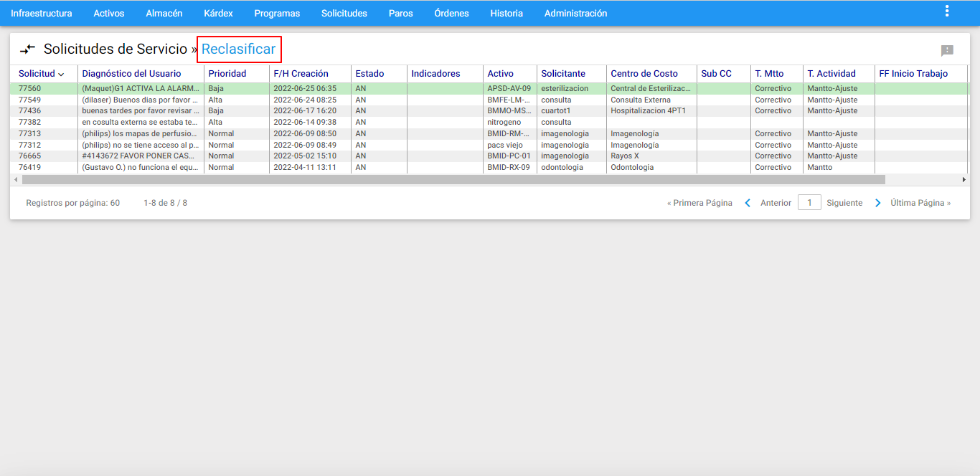This screenshot has width=980, height=476.
Task: Sort by Centro de Costo column
Action: pyautogui.click(x=644, y=74)
